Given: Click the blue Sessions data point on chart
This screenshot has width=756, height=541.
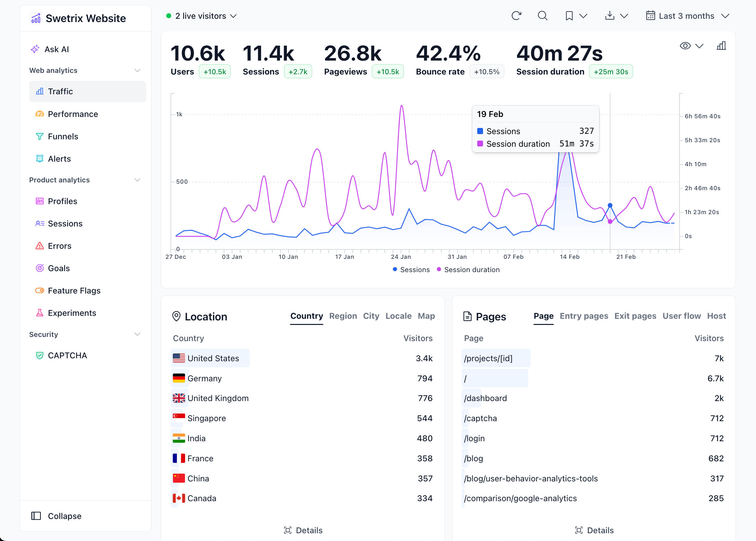Looking at the screenshot, I should click(610, 205).
